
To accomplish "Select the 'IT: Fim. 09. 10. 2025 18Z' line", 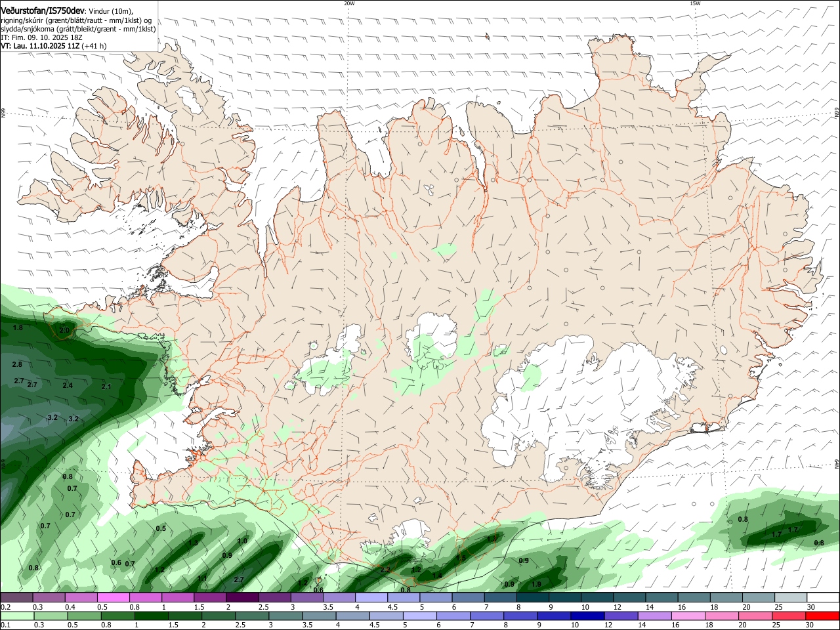I will click(43, 37).
